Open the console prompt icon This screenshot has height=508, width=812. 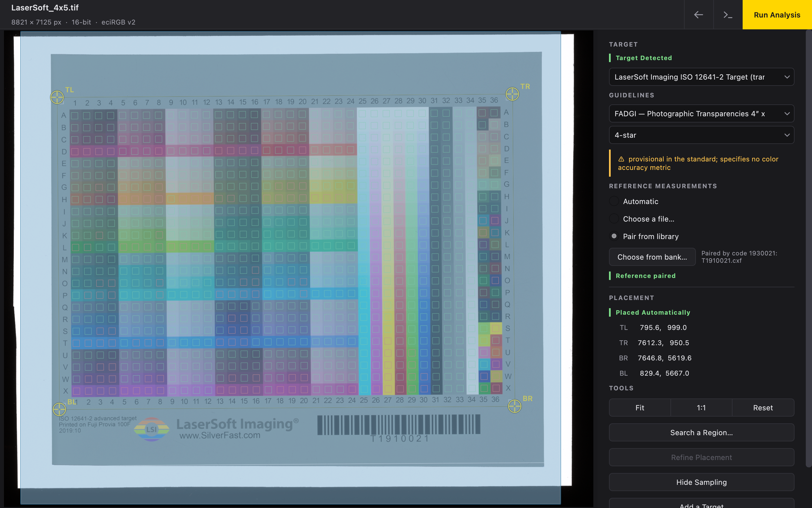click(x=728, y=15)
